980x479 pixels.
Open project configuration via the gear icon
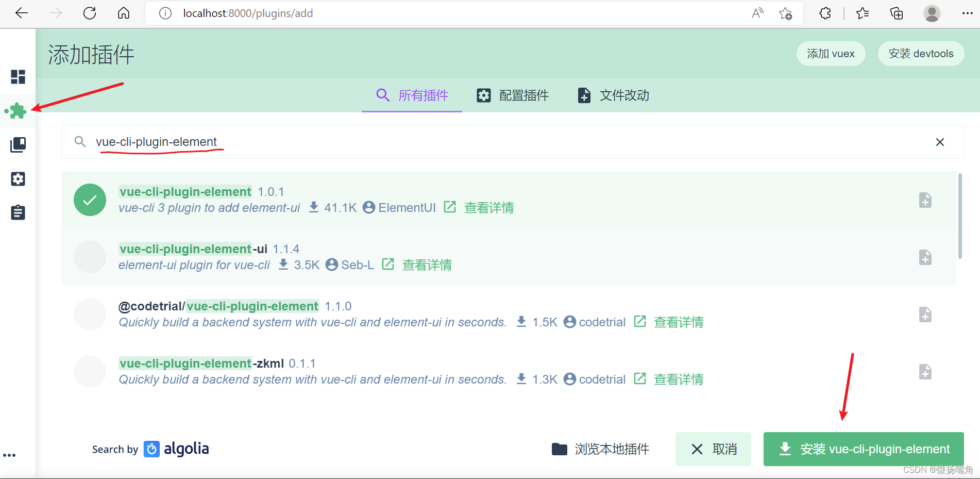pyautogui.click(x=18, y=179)
